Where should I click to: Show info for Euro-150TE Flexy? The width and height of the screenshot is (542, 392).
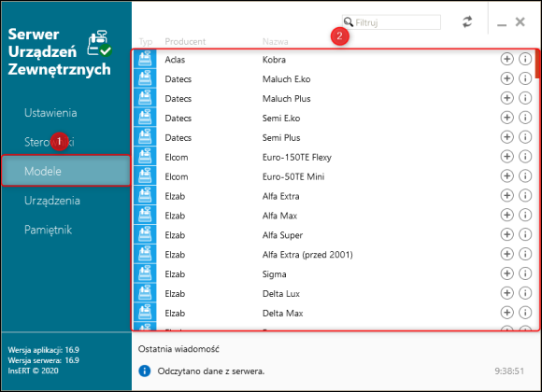point(525,157)
